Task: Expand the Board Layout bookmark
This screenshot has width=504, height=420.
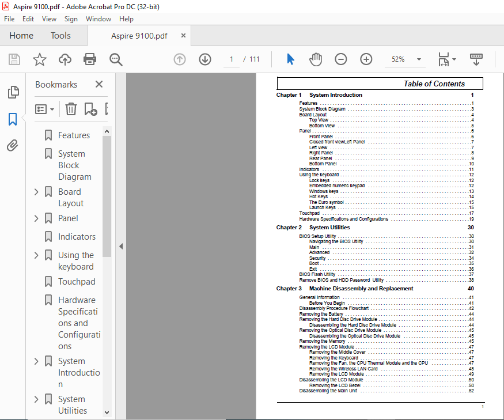Action: [36, 192]
